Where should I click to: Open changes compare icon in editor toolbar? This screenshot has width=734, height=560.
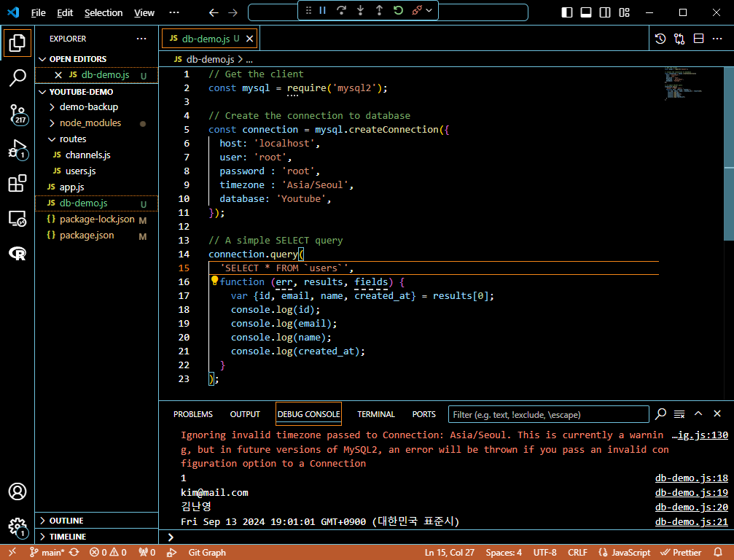click(679, 39)
